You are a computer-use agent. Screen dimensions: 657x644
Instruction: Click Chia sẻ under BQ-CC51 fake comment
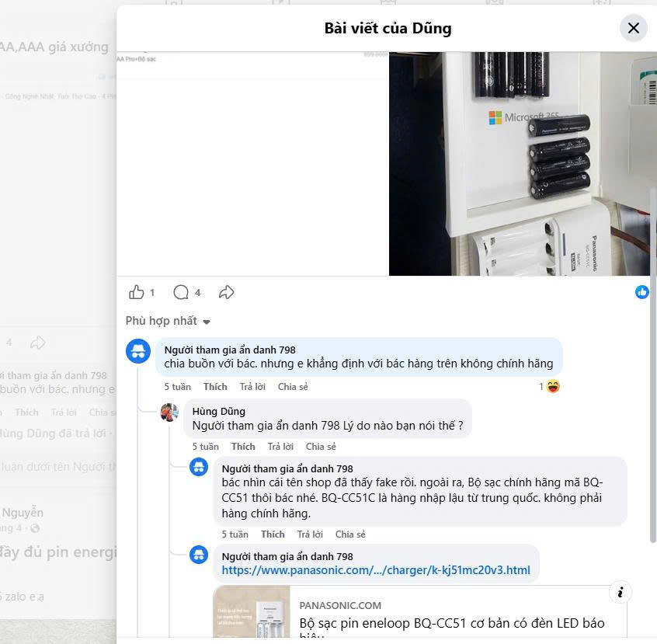click(x=350, y=534)
